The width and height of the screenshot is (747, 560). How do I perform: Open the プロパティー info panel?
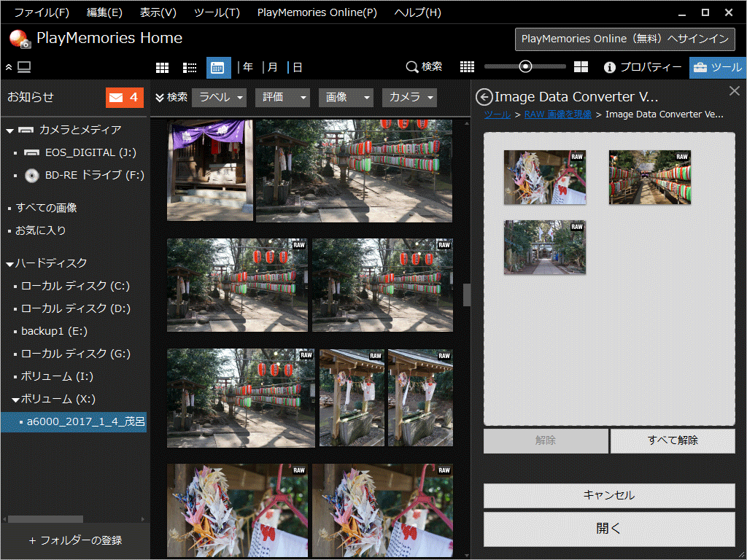click(643, 68)
